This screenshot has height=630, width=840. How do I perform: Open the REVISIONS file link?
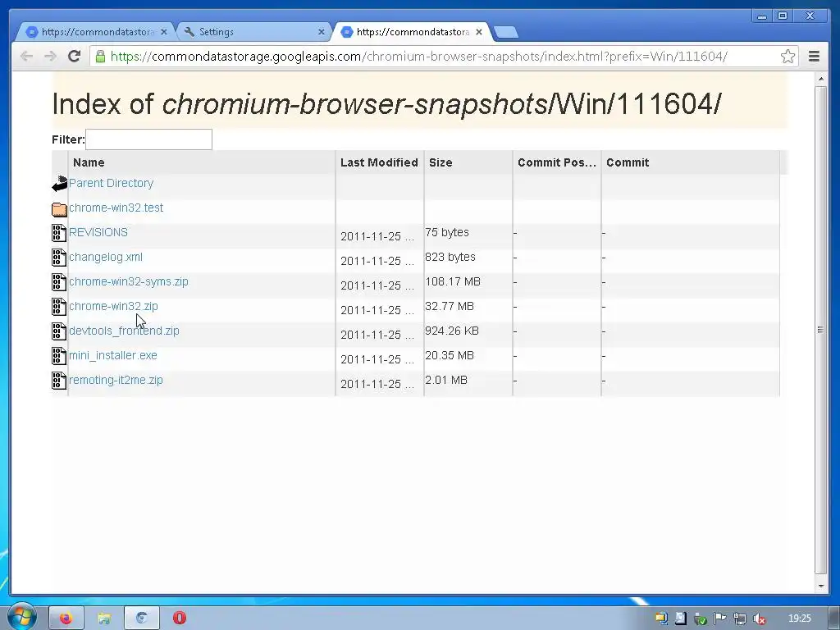pos(98,232)
